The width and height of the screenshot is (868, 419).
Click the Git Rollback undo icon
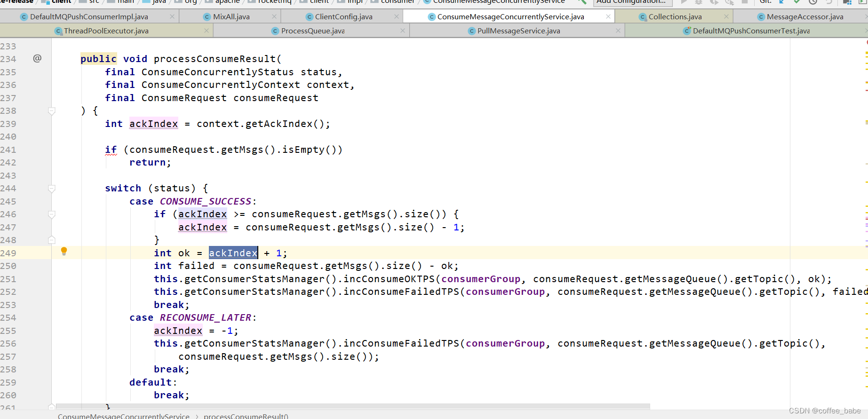point(828,1)
